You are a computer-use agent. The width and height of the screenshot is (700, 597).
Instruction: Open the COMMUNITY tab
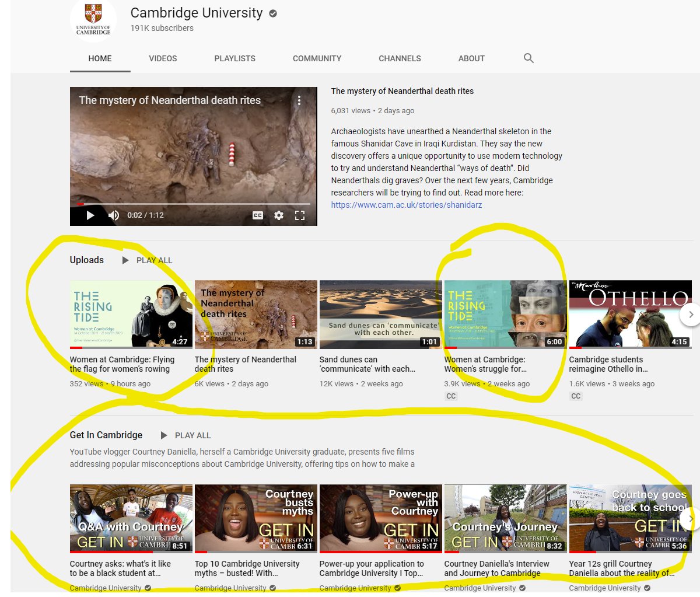point(317,58)
